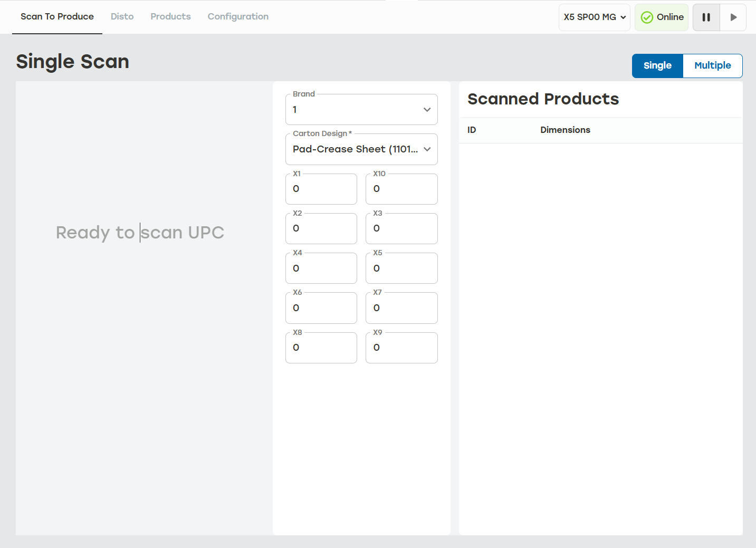Click the ID column header
The height and width of the screenshot is (548, 756).
[472, 130]
